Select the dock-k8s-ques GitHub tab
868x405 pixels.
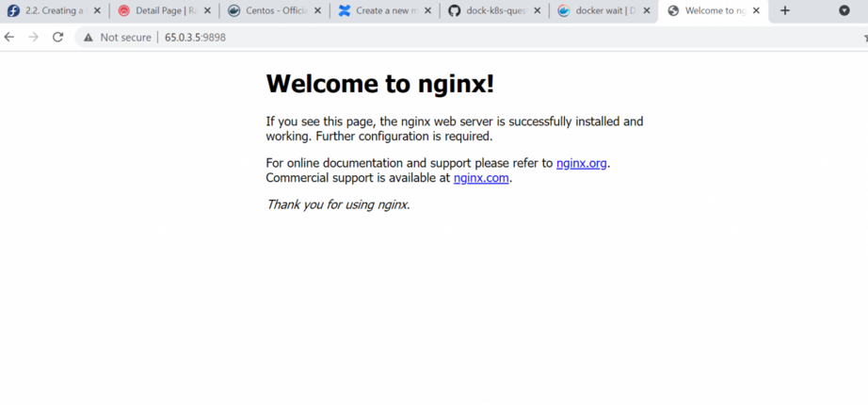click(495, 11)
